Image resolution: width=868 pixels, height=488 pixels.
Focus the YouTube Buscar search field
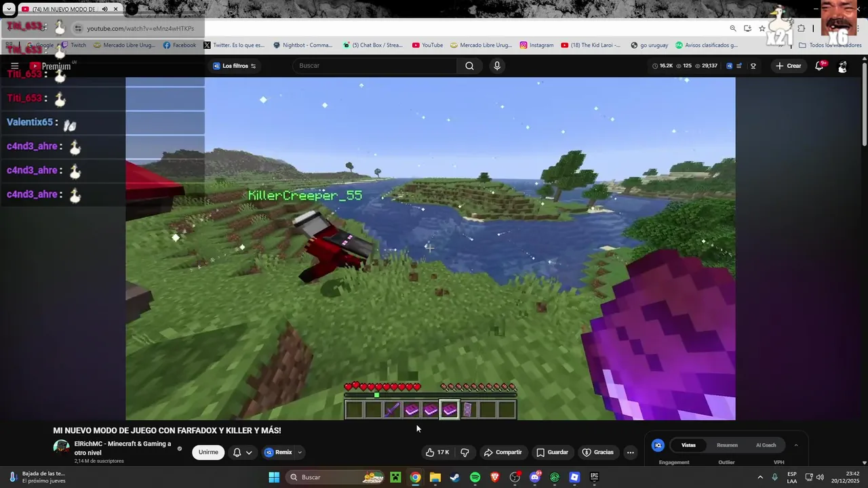376,66
